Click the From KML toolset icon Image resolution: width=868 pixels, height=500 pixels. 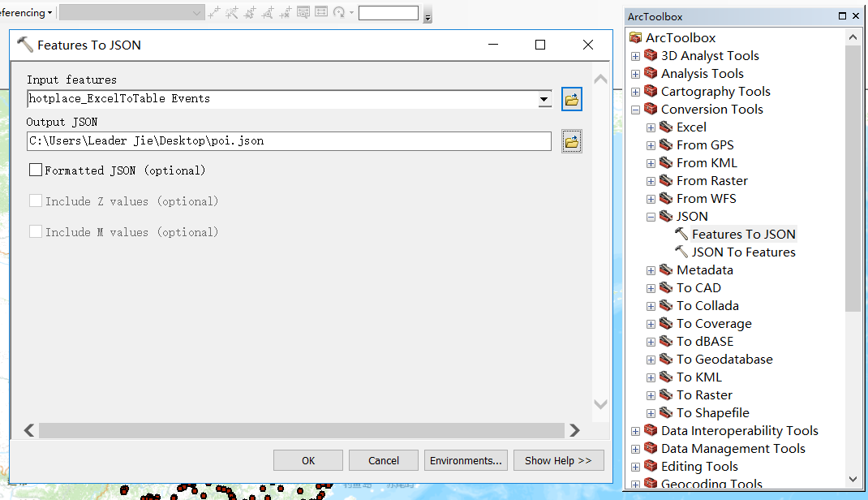click(666, 162)
